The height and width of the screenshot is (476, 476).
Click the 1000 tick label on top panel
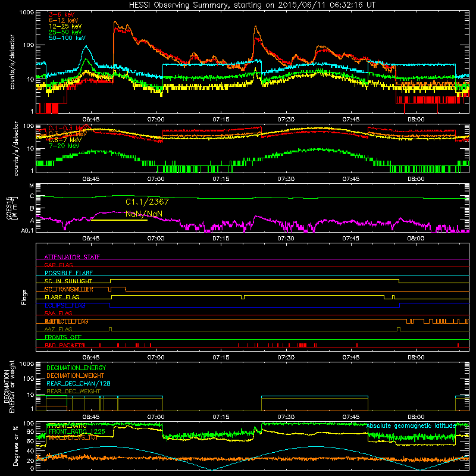click(27, 12)
